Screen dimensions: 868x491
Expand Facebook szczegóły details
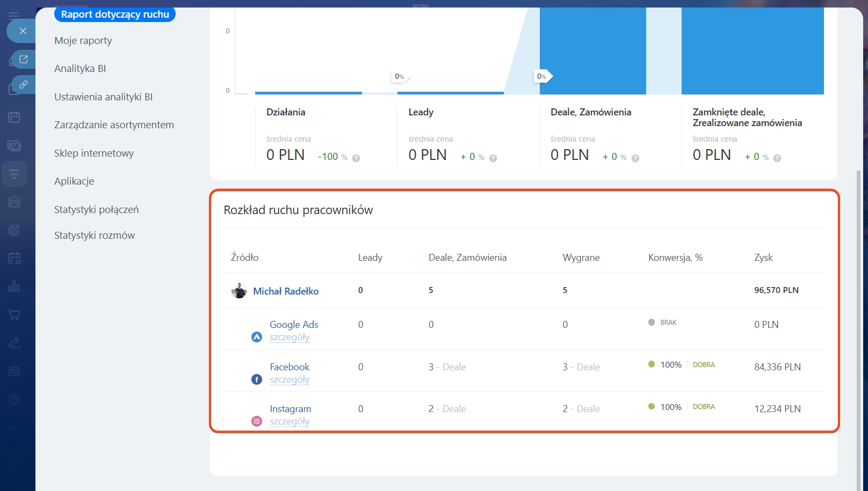pyautogui.click(x=290, y=380)
